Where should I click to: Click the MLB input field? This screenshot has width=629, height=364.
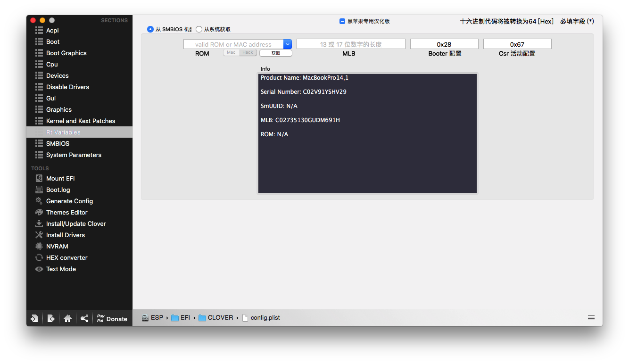[351, 44]
